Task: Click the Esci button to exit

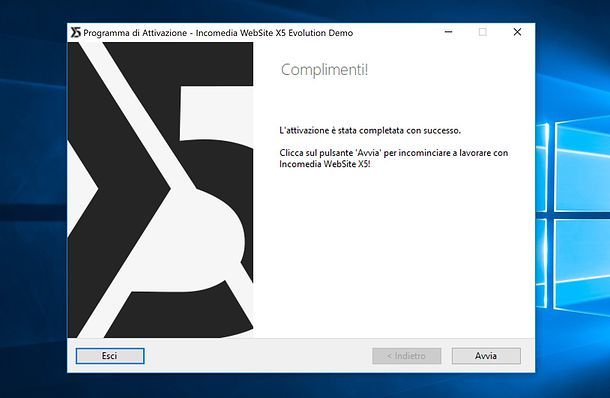Action: pos(110,356)
